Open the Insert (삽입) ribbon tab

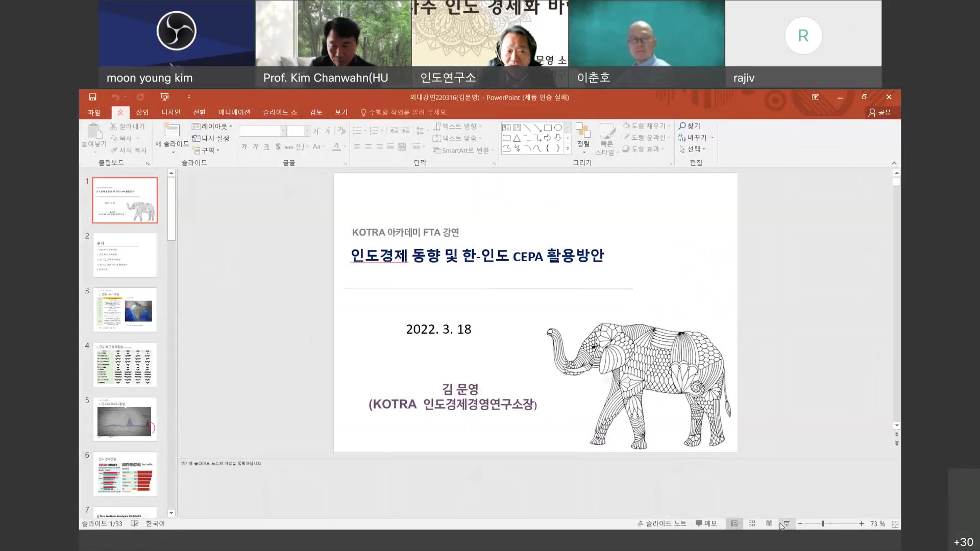pos(142,112)
